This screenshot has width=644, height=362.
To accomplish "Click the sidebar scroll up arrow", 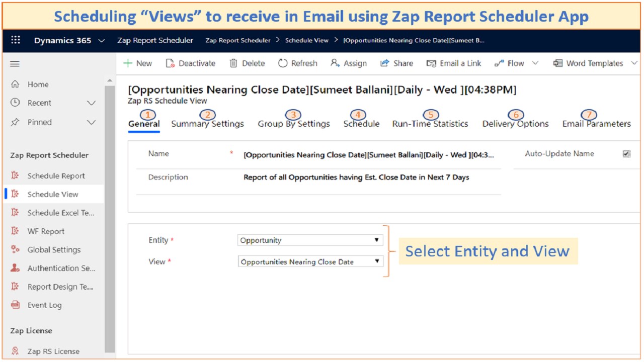I will [110, 80].
